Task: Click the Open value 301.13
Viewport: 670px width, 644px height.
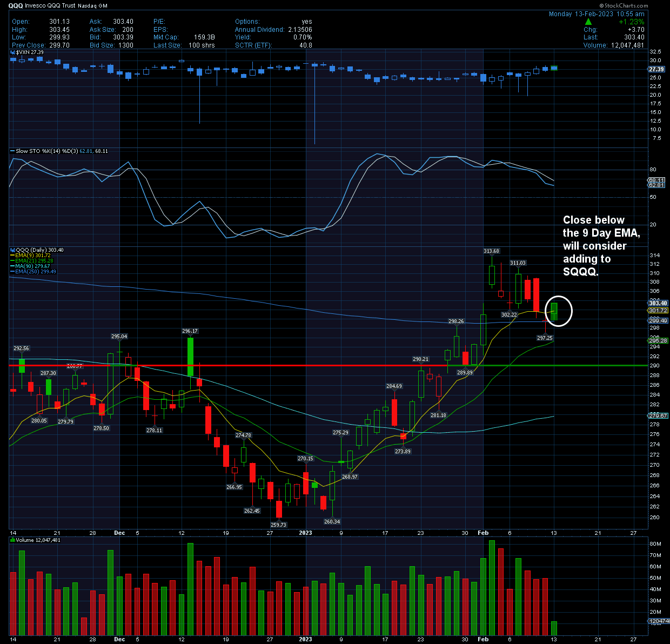Action: [59, 22]
